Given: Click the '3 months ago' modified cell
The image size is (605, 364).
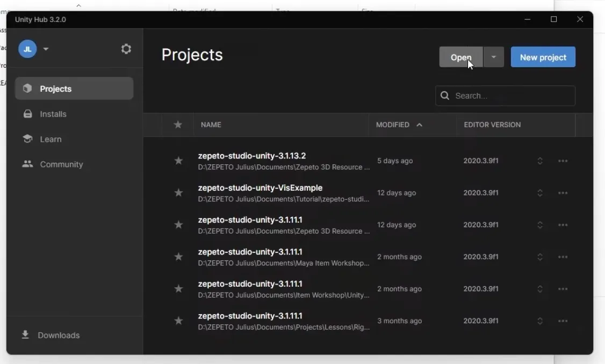Looking at the screenshot, I should [399, 321].
